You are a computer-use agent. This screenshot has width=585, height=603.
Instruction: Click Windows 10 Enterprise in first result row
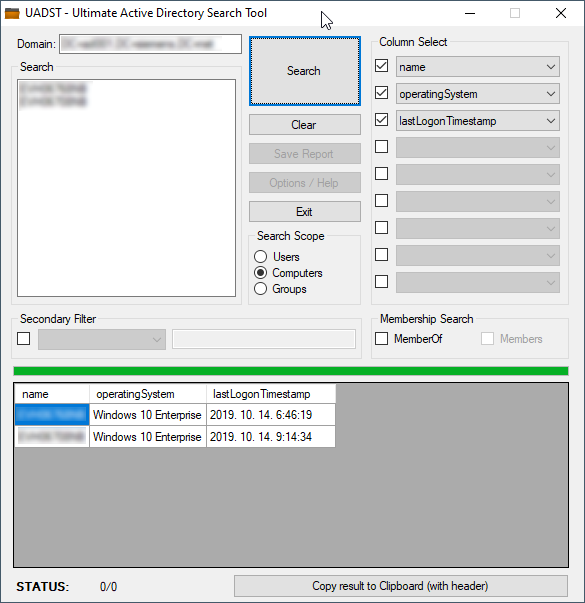point(148,415)
